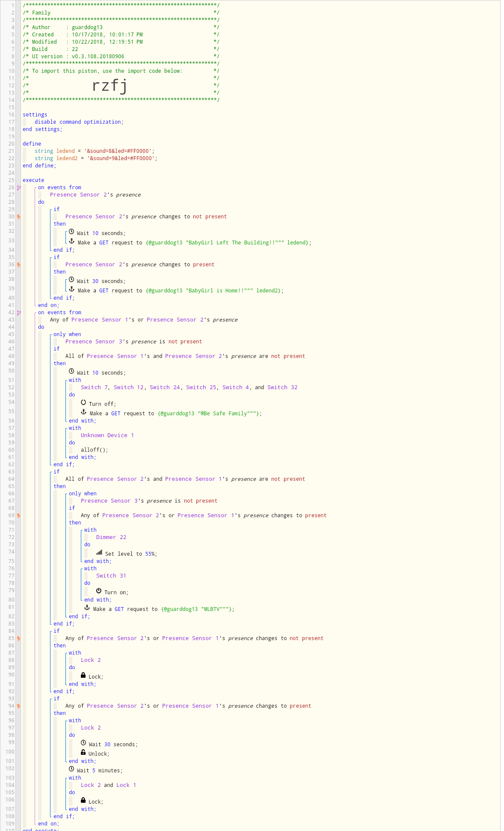Click 'Switch 7' in the device list

[94, 387]
